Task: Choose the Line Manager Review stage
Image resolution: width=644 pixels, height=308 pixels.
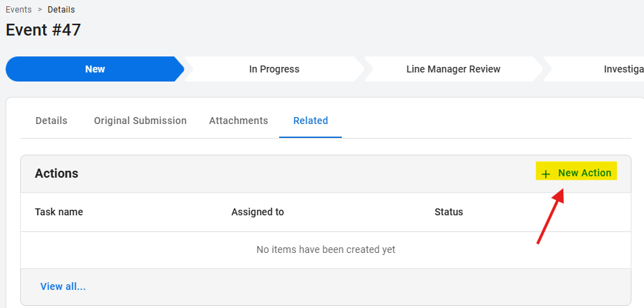Action: (x=453, y=69)
